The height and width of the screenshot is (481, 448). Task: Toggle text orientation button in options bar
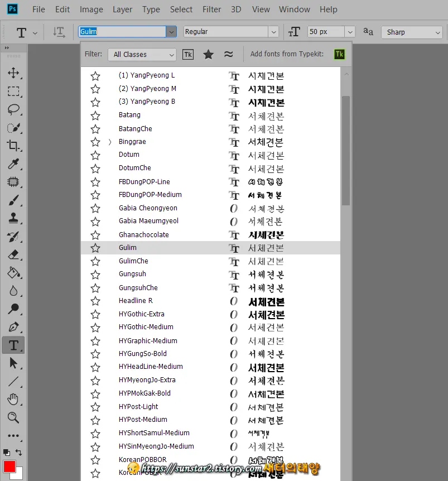click(x=59, y=32)
